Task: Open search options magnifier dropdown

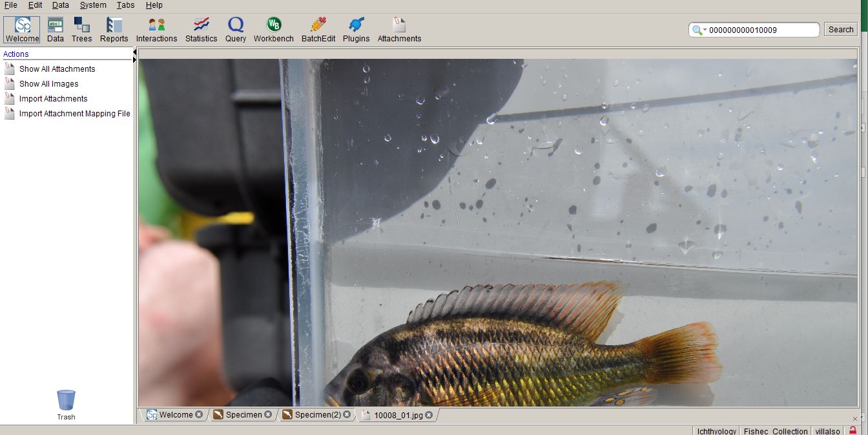Action: point(699,30)
